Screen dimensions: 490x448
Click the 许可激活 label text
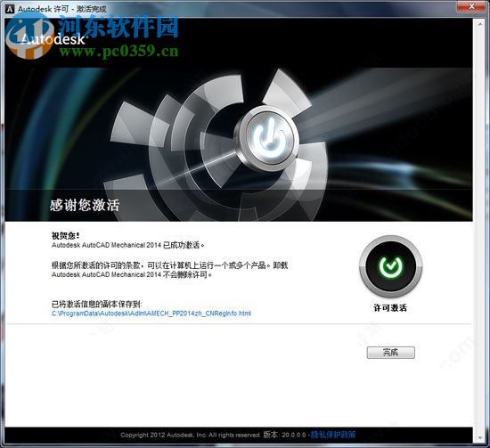click(390, 308)
